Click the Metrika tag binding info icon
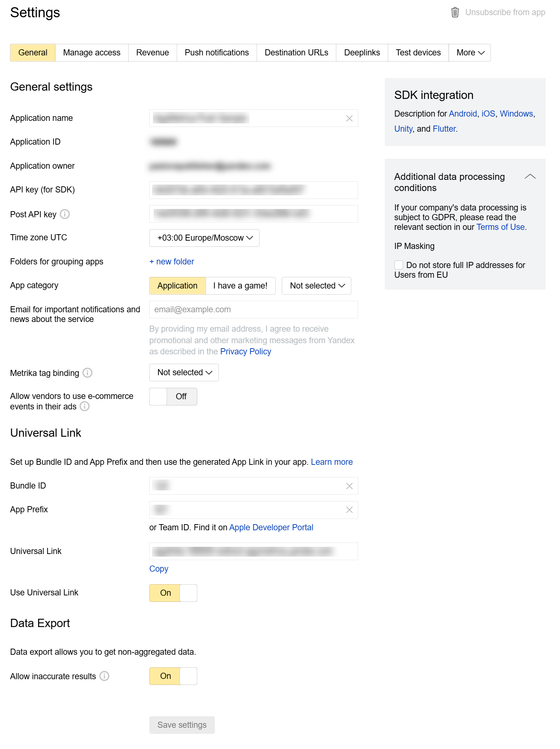 [x=87, y=373]
